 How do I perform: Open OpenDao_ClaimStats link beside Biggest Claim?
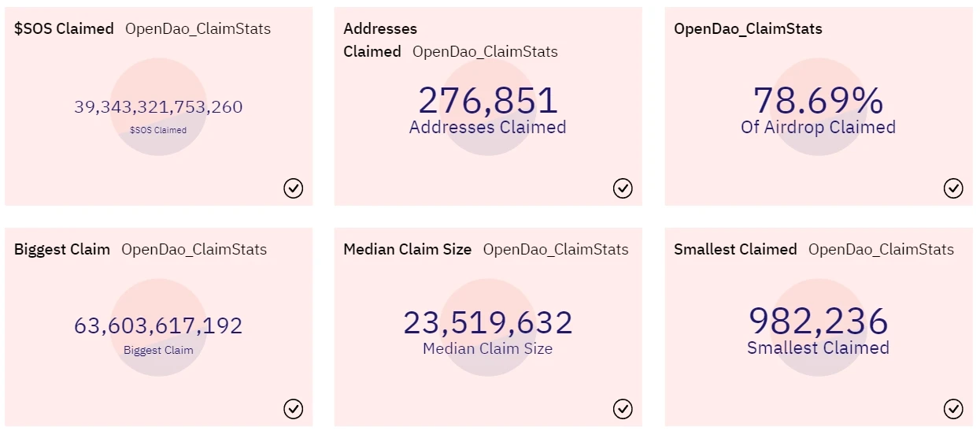[x=194, y=250]
